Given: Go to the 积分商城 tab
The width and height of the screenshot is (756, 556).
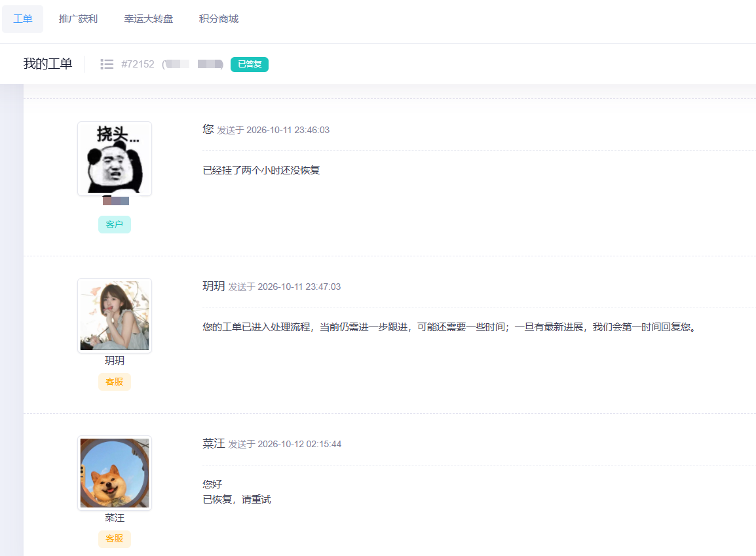Looking at the screenshot, I should (219, 19).
